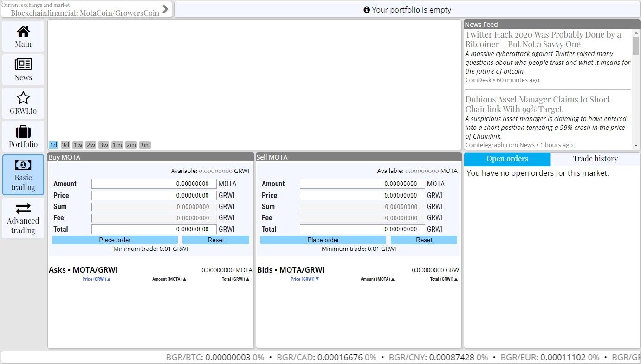Viewport: 641px width, 364px height.
Task: Sort Asks by Price (GRWI)
Action: [96, 279]
